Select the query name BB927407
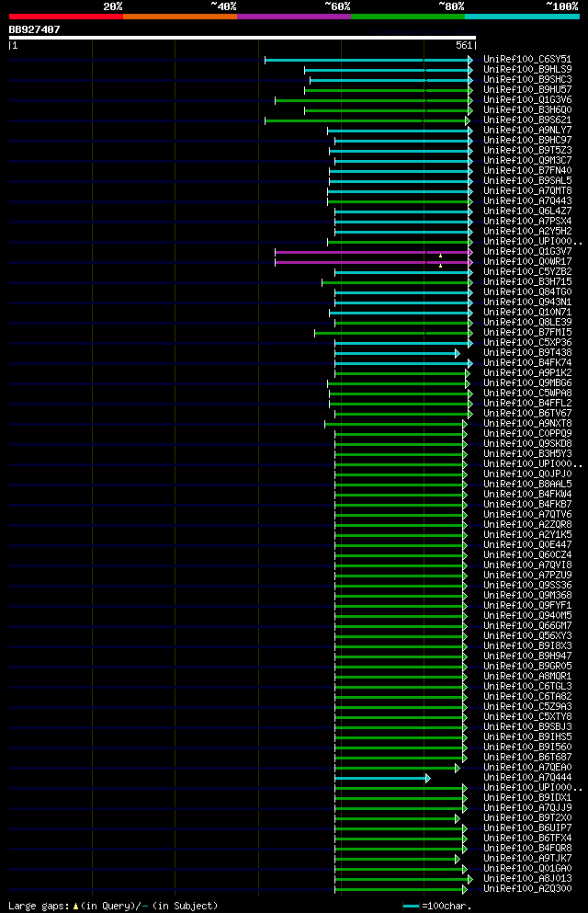Screen dimensions: 588x913 click(34, 29)
